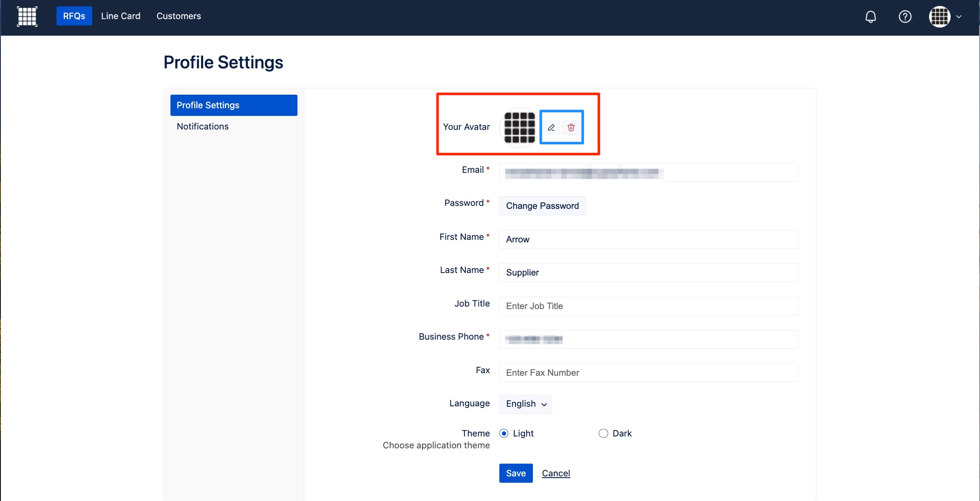Open the Line Card tab
The image size is (980, 501).
tap(121, 16)
